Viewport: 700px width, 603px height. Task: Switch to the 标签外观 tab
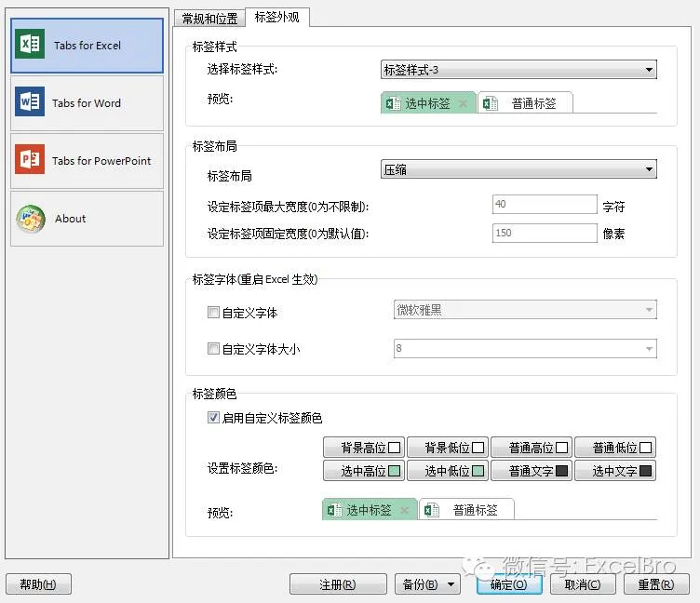tap(276, 18)
